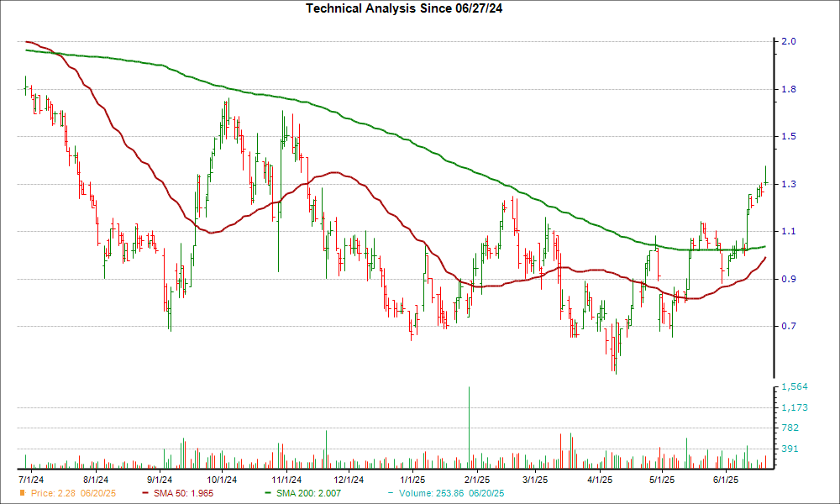This screenshot has width=840, height=504.
Task: Click the green SMA 200 legend marker
Action: coord(268,493)
